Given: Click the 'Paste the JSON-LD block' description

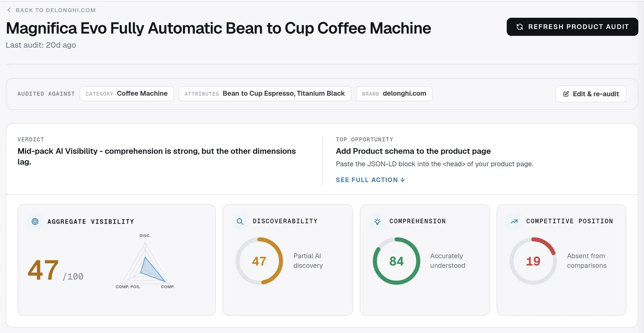Looking at the screenshot, I should pyautogui.click(x=434, y=164).
